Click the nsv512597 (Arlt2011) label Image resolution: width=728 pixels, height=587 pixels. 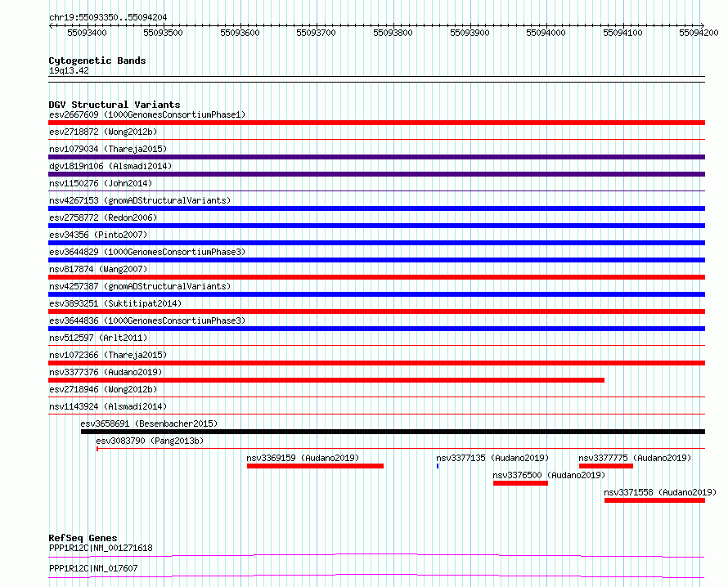pos(98,338)
